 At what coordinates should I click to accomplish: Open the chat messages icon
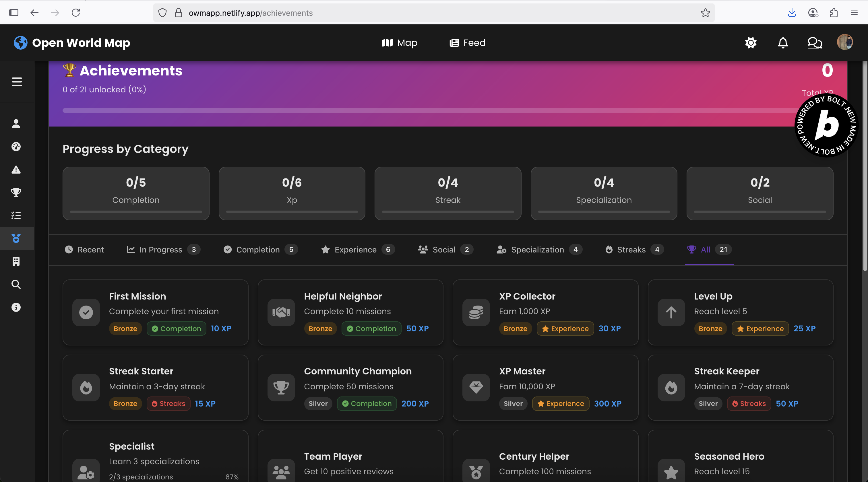815,43
